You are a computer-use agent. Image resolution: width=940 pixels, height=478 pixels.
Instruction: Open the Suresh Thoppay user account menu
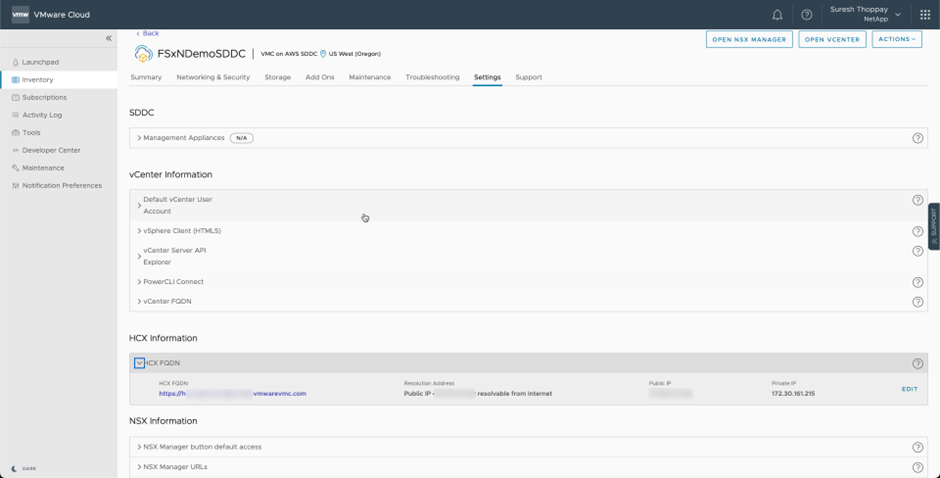(866, 14)
